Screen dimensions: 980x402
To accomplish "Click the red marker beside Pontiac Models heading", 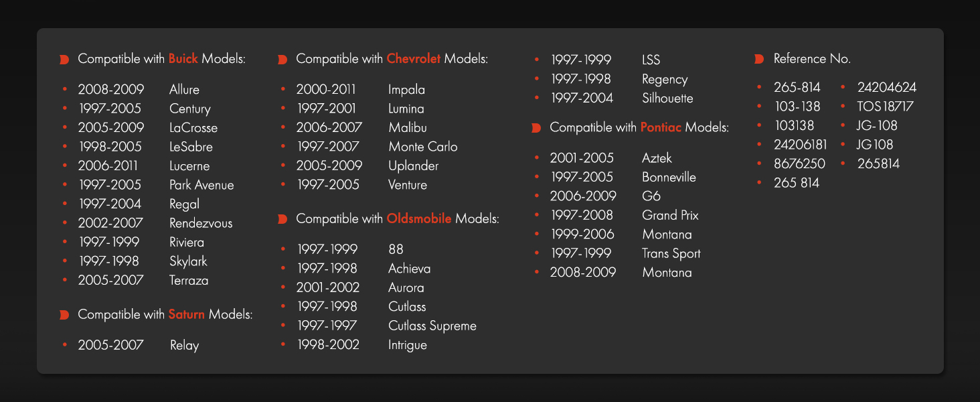I will tap(536, 127).
